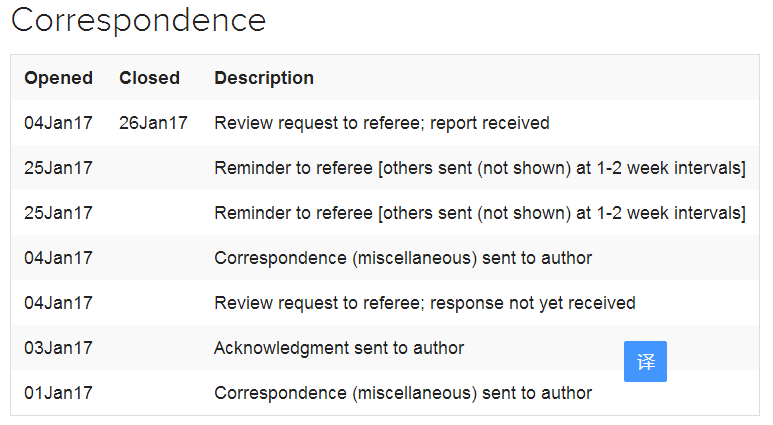Select the second "Reminder to referee" description
The image size is (773, 425).
(479, 213)
